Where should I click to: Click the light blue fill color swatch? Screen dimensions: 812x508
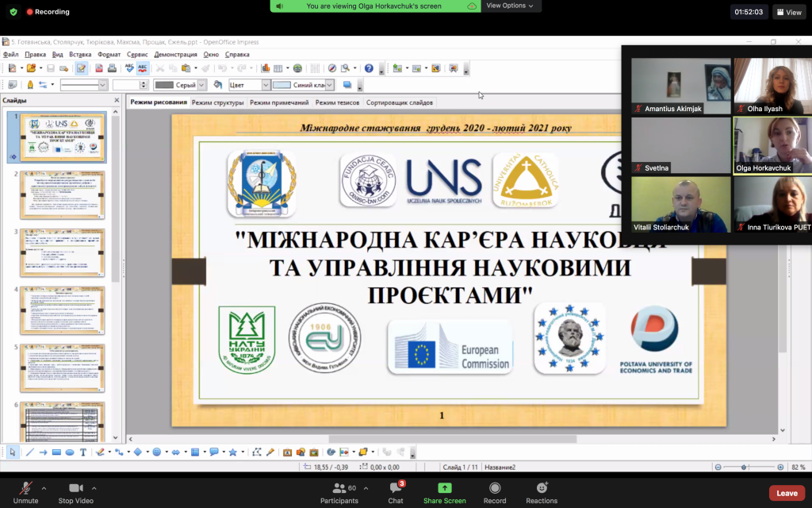point(282,84)
